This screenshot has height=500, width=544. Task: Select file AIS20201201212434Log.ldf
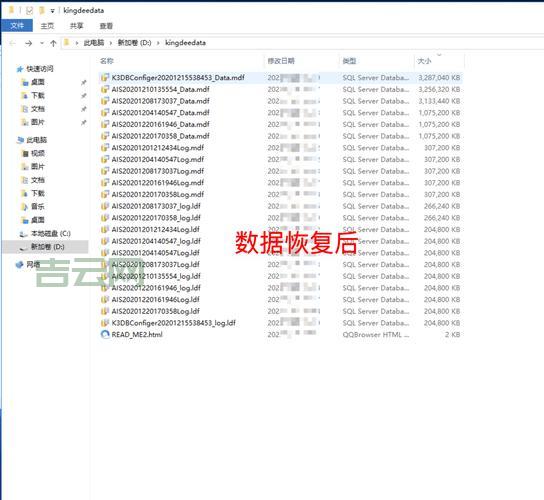point(155,229)
